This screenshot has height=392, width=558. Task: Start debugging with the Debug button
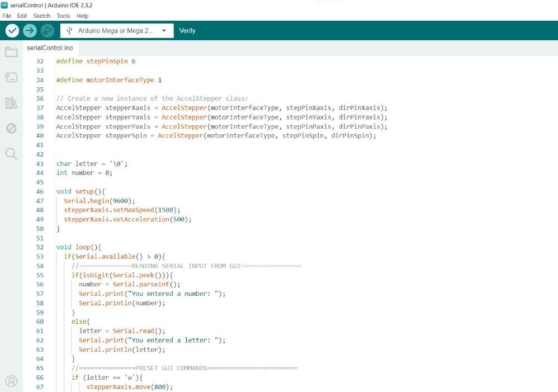(x=48, y=31)
